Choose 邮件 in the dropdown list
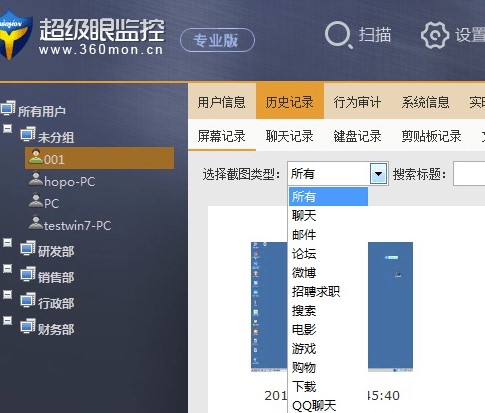The image size is (485, 413). click(328, 235)
